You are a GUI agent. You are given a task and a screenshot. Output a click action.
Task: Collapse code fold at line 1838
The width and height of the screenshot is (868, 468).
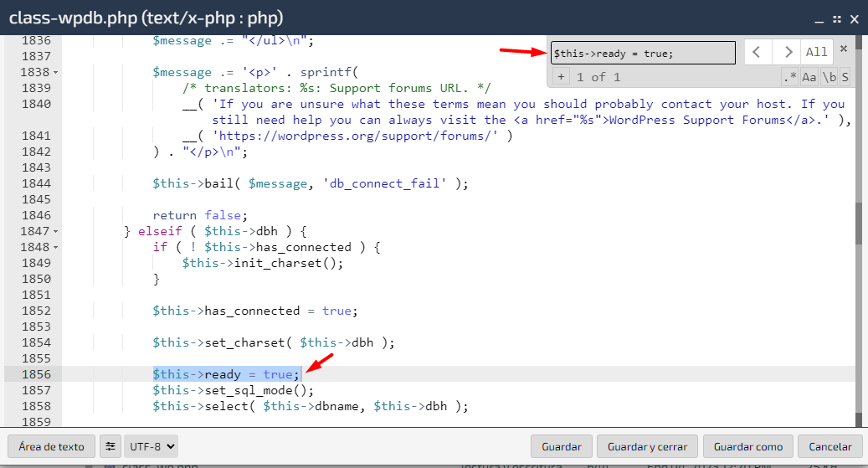[56, 72]
